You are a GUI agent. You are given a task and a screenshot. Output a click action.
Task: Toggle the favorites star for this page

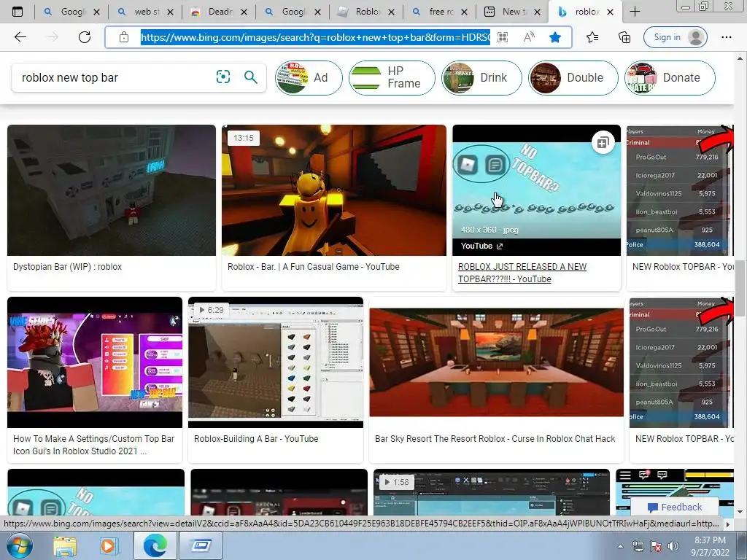pos(555,37)
